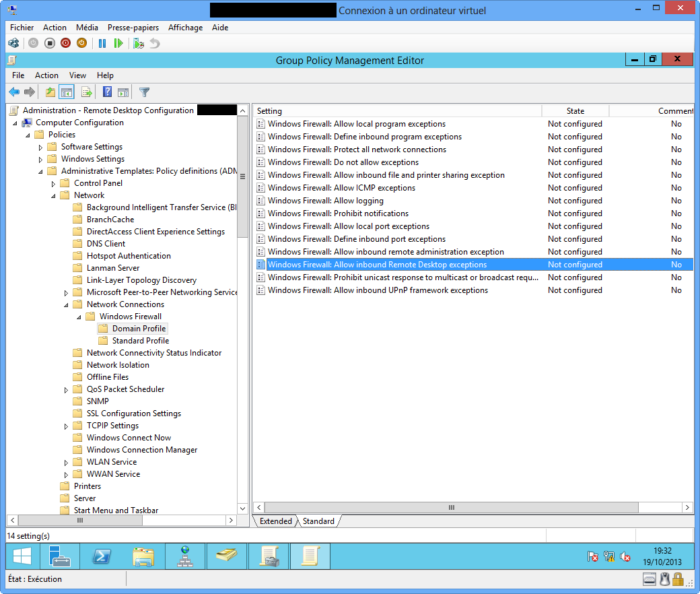Click the network status tray icon

coord(609,556)
